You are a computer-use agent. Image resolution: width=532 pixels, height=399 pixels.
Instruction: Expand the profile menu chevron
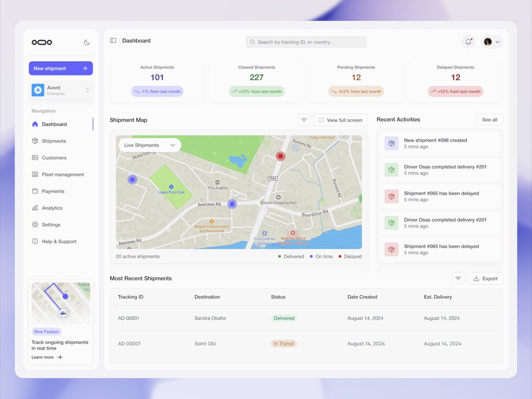click(498, 42)
